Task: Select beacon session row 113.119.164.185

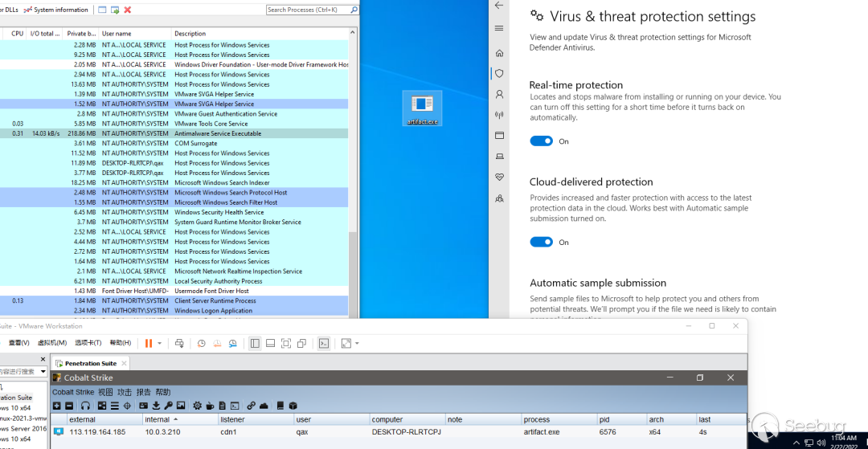Action: point(399,432)
